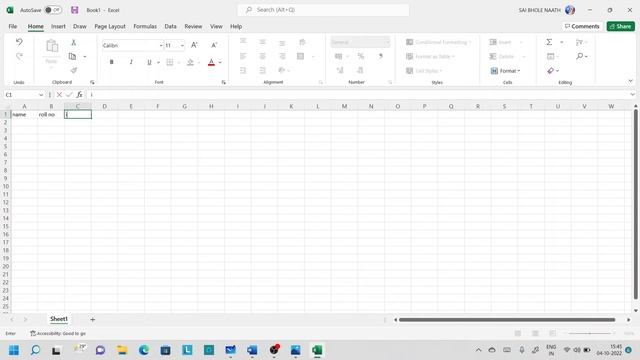Viewport: 640px width, 360px height.
Task: Click the Borders icon
Action: [170, 62]
